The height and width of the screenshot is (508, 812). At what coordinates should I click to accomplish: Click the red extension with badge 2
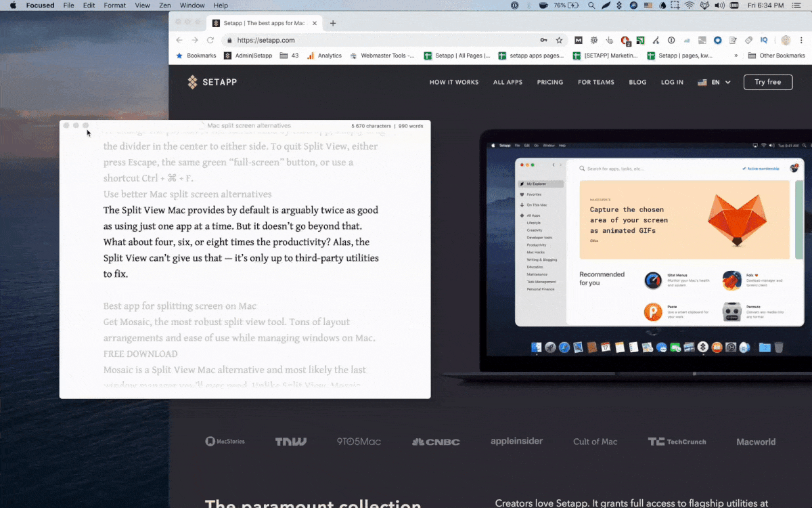coord(625,41)
